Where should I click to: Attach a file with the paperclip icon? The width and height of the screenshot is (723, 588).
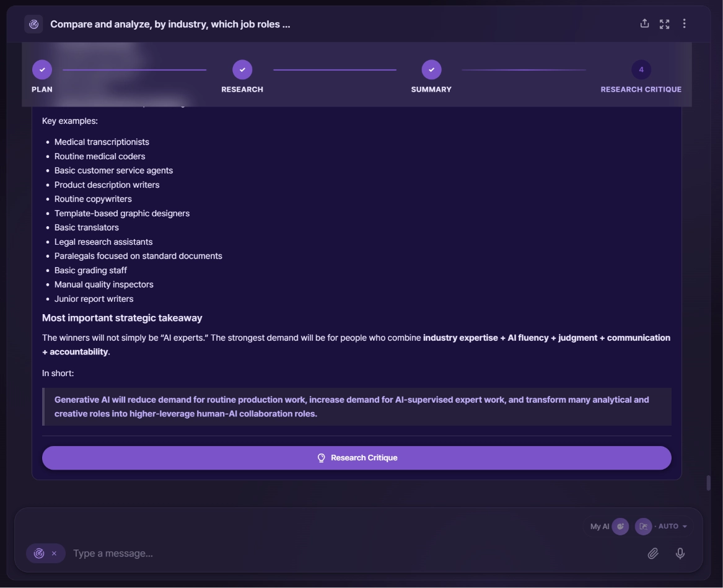652,553
